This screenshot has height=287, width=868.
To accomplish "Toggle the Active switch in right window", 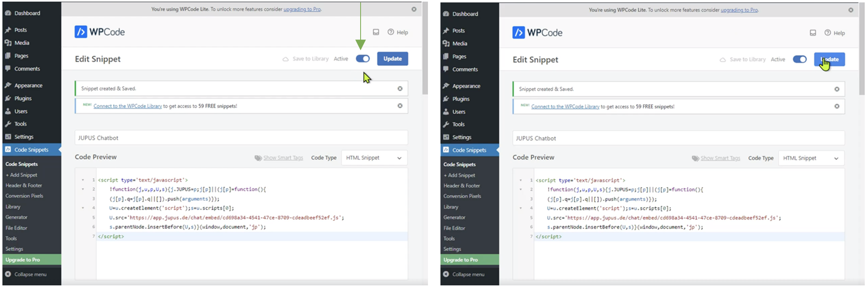I will click(800, 59).
